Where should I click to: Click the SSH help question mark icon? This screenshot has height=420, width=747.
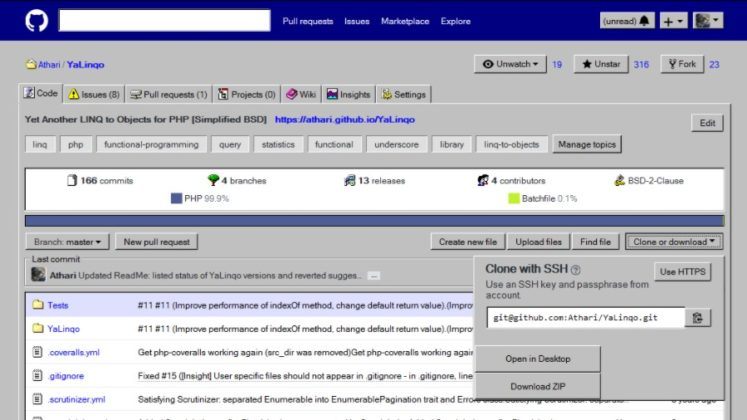(576, 270)
